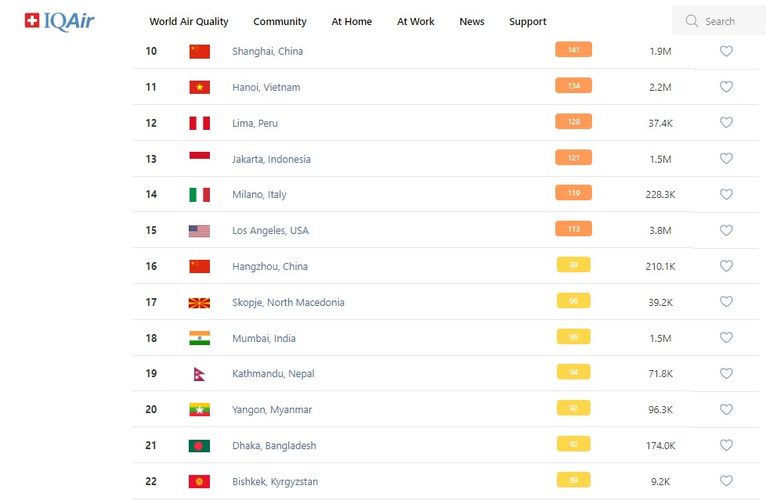This screenshot has height=500, width=766.
Task: Click the Nepal flag beside Kathmandu
Action: (x=199, y=374)
